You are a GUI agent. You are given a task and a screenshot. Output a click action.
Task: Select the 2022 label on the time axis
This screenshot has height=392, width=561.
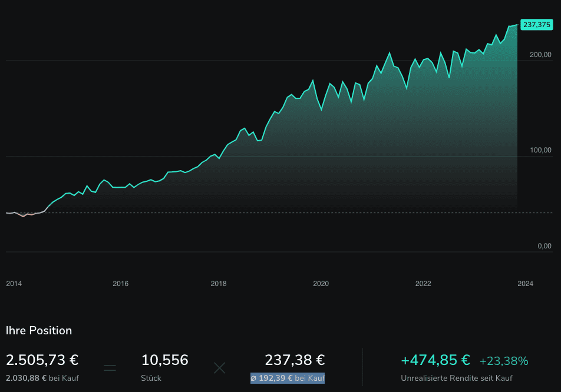pyautogui.click(x=423, y=283)
